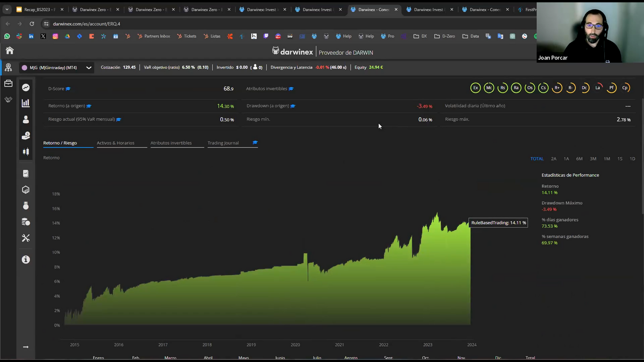Open the Tickets bookmark
This screenshot has height=362, width=644.
pyautogui.click(x=186, y=37)
